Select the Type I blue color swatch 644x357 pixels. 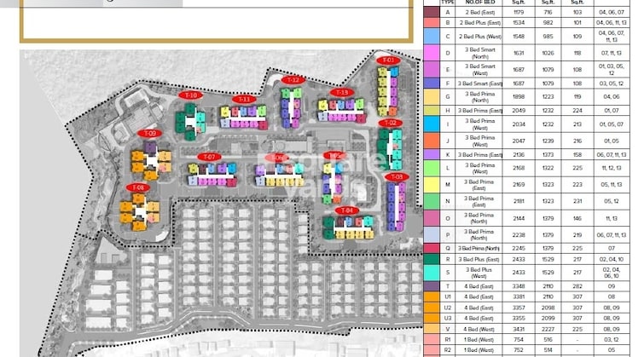pyautogui.click(x=431, y=124)
